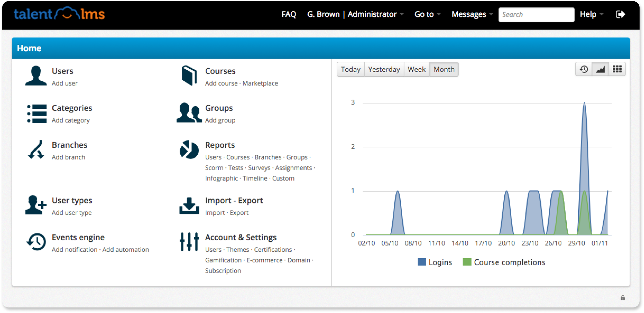Open Gamification settings link

[x=223, y=260]
